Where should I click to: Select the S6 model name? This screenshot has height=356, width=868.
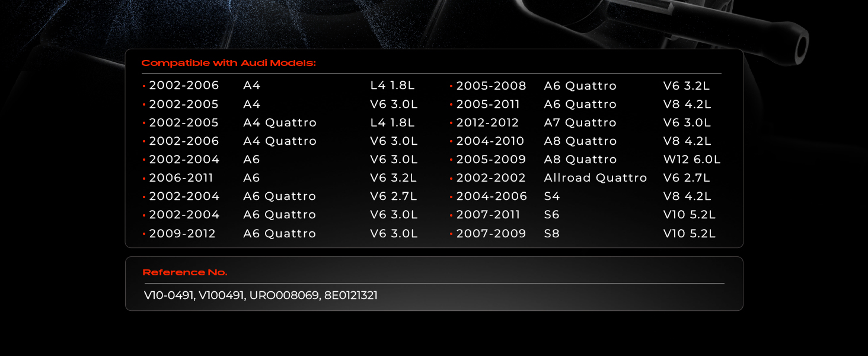[x=552, y=215]
